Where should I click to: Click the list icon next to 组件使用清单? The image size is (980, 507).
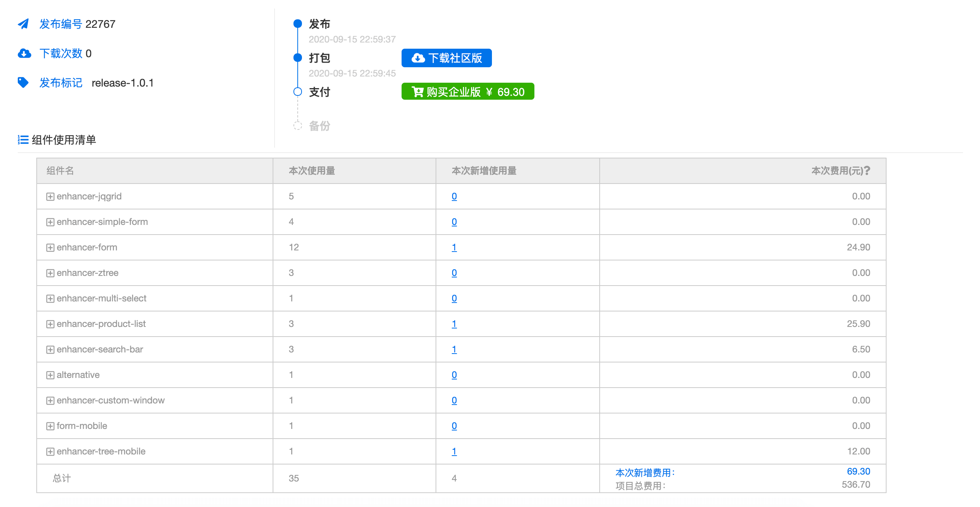(x=23, y=140)
